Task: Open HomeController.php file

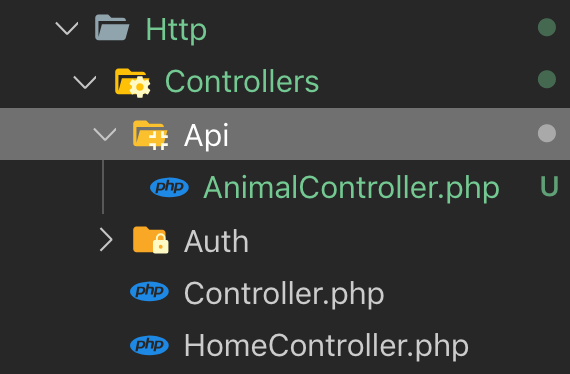Action: [x=326, y=346]
